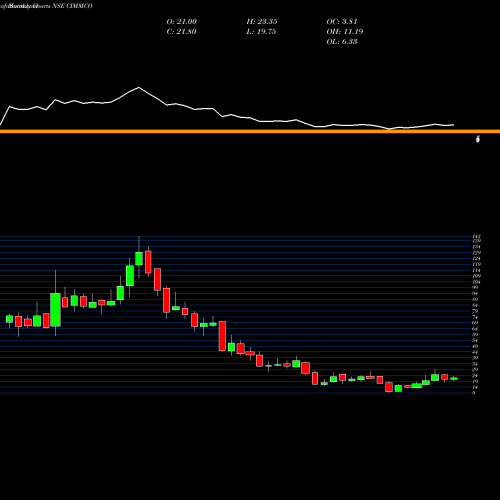
Task: Click the orange horizontal baseline
Action: point(250,131)
